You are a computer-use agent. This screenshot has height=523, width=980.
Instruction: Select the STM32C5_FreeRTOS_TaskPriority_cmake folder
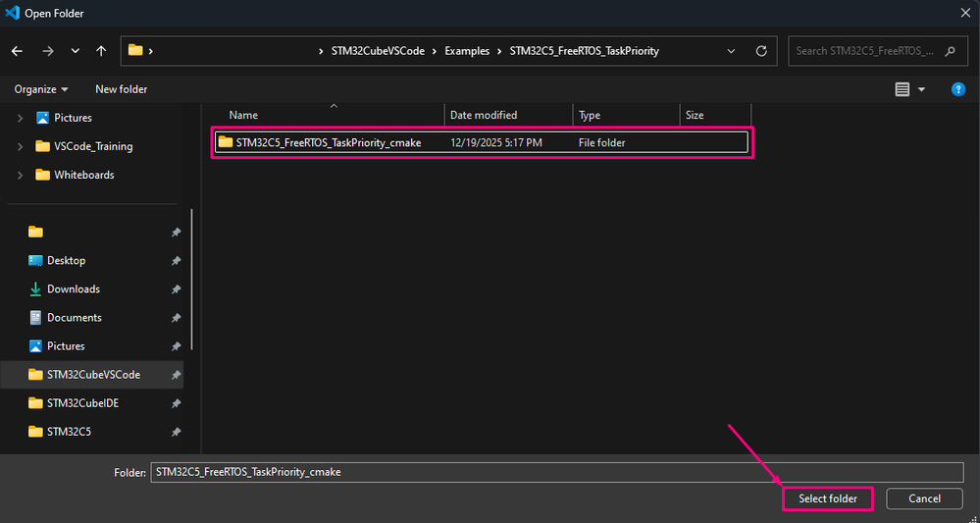point(482,142)
